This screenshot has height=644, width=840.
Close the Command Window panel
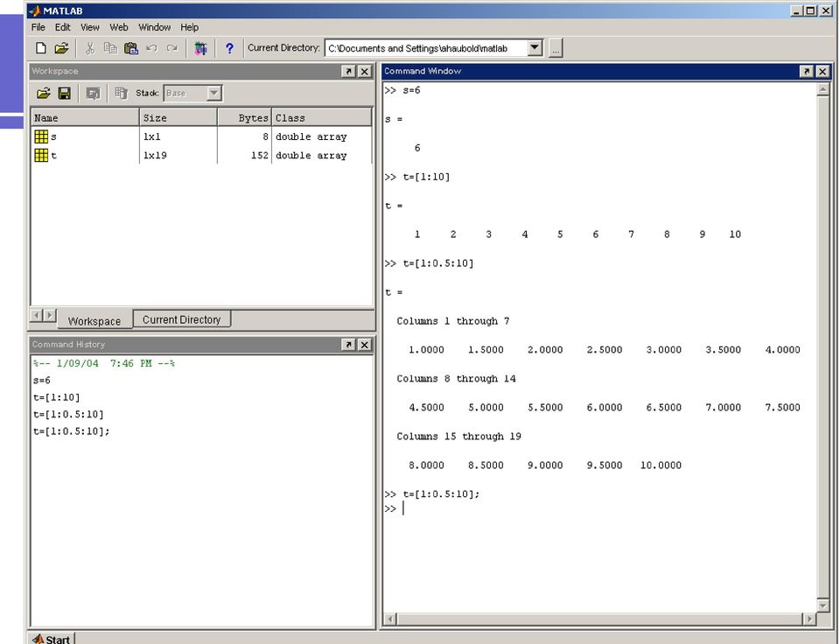[822, 71]
